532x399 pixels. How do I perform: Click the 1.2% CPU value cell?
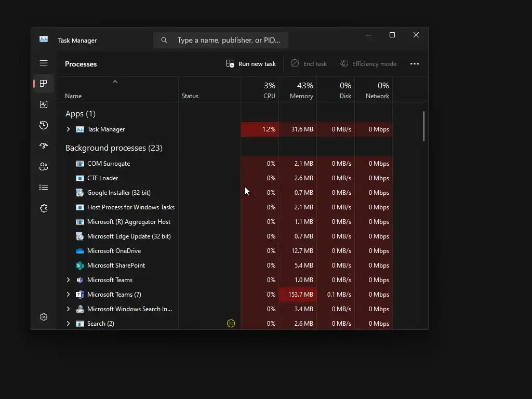260,129
